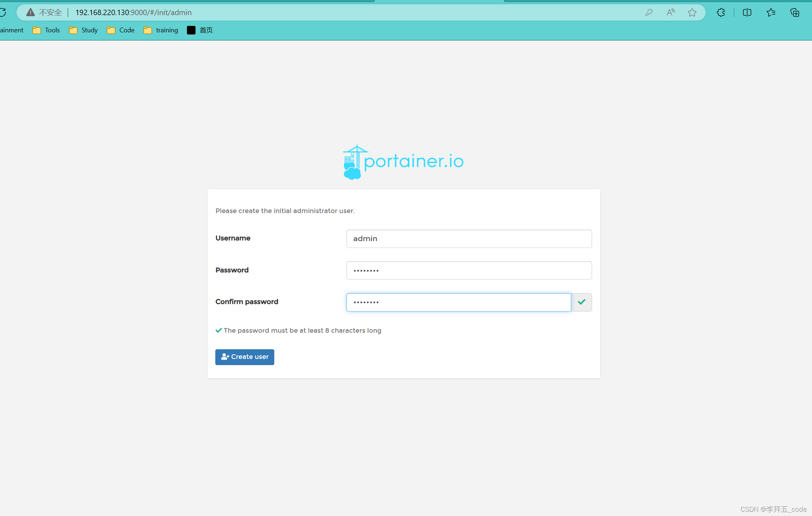Click the portainer.io logo
812x516 pixels.
pyautogui.click(x=403, y=162)
